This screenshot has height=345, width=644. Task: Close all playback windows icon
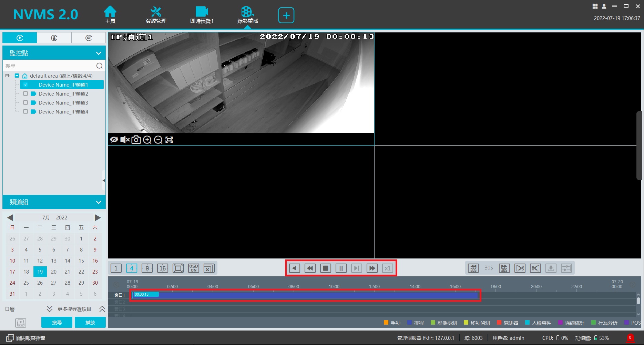click(x=209, y=268)
